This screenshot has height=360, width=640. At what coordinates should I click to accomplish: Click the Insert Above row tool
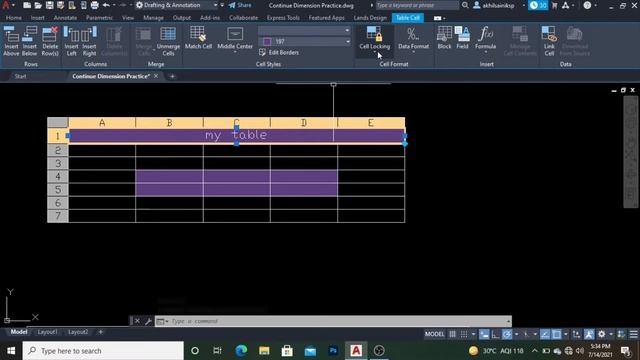pos(11,41)
